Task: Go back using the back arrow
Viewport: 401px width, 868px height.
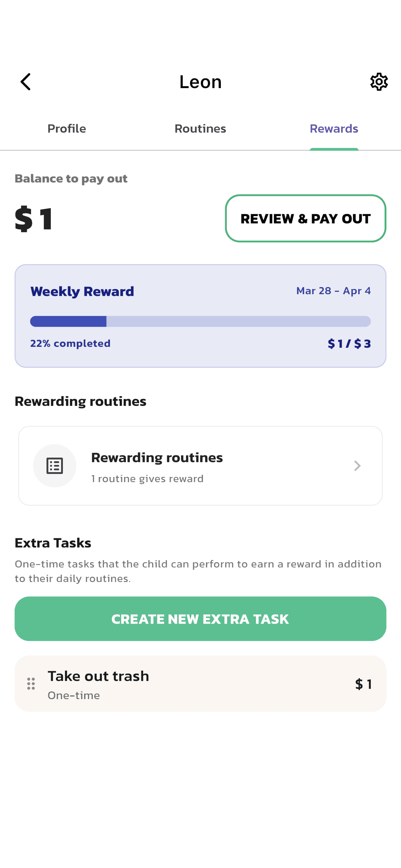Action: pos(26,82)
